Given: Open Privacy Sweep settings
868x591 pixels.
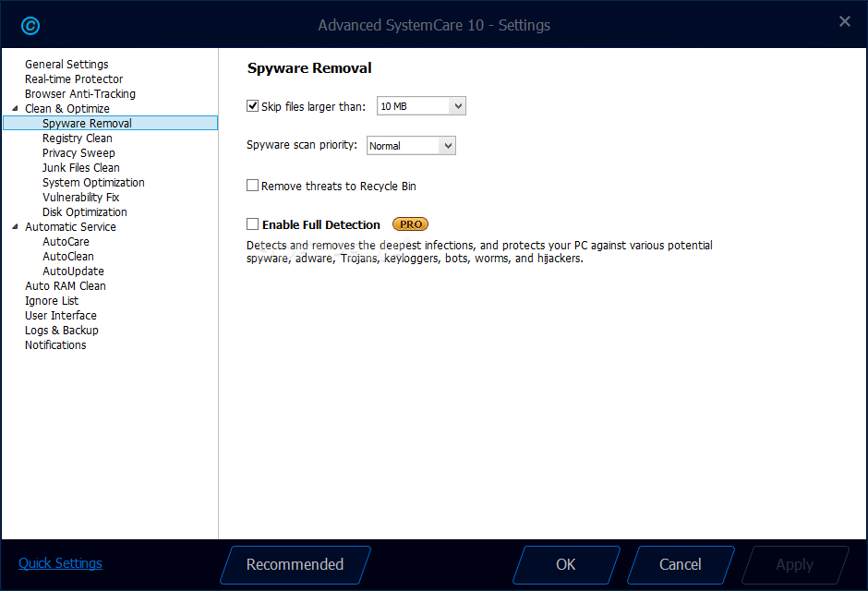Looking at the screenshot, I should point(78,152).
